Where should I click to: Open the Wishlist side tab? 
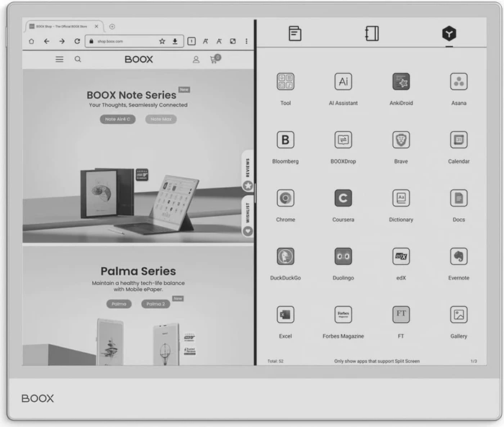tap(248, 217)
